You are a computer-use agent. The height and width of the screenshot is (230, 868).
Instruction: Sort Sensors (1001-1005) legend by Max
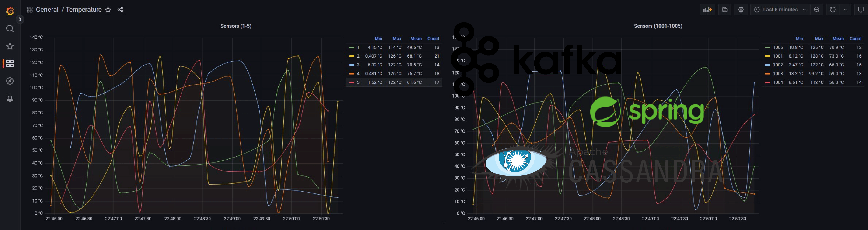click(x=819, y=39)
